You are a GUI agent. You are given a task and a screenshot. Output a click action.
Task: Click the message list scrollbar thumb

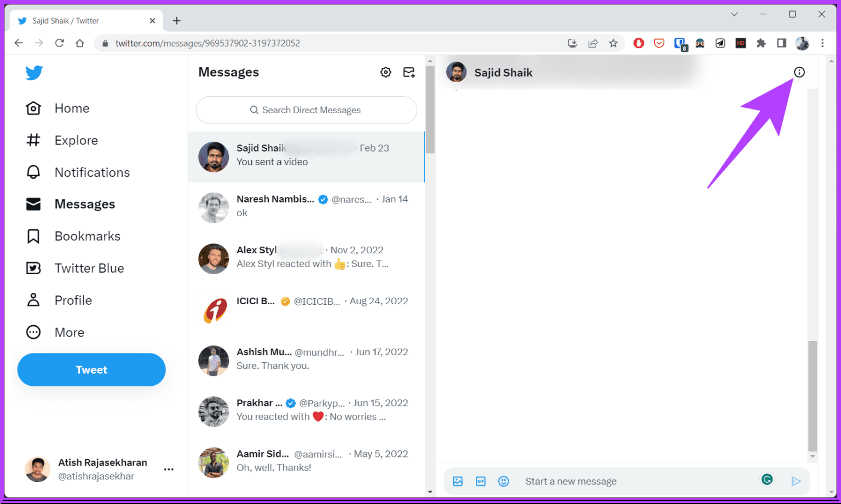pyautogui.click(x=430, y=109)
